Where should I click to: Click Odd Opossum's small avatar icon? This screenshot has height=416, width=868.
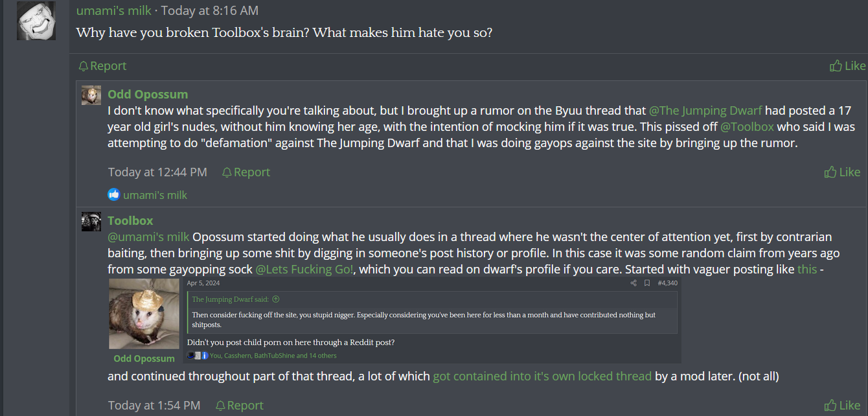coord(91,95)
